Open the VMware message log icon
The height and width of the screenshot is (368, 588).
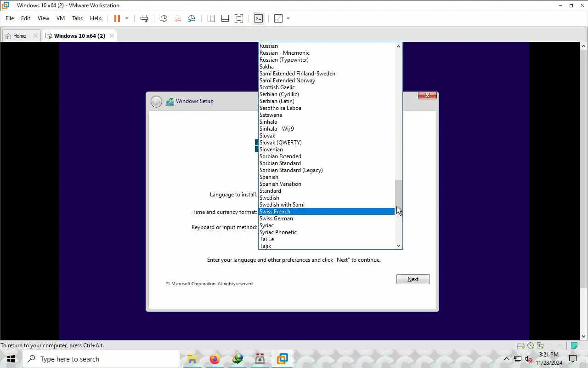[574, 345]
